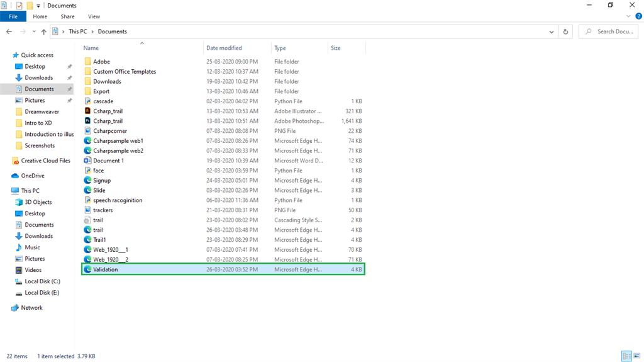Image resolution: width=644 pixels, height=362 pixels.
Task: Open Music under This PC
Action: coord(32,247)
